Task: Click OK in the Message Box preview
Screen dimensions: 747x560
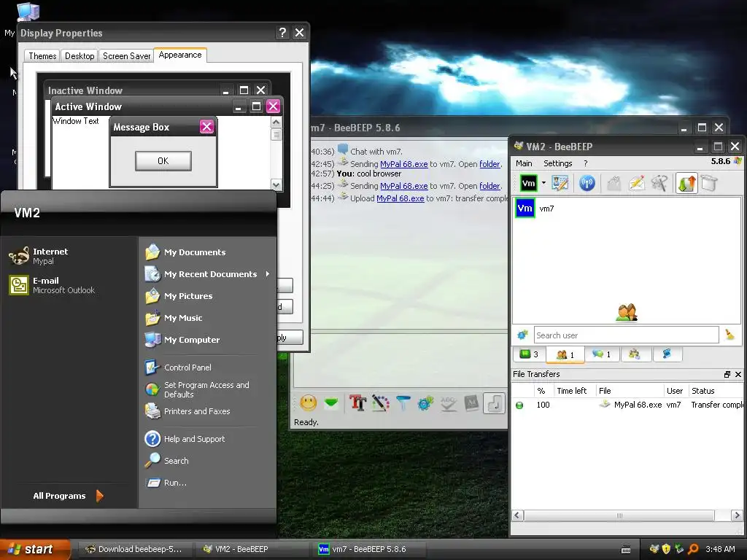Action: [163, 161]
